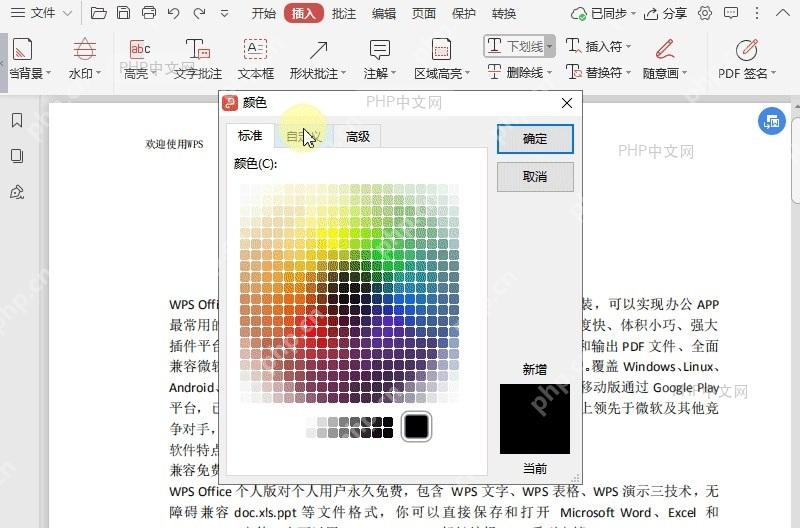Open the 文件 menu
The image size is (800, 528).
point(41,13)
